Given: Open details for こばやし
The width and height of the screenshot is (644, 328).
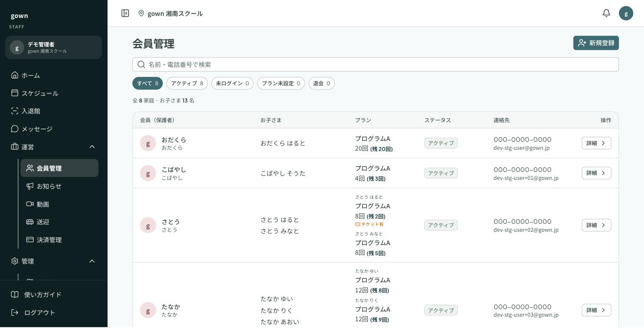Looking at the screenshot, I should (596, 173).
